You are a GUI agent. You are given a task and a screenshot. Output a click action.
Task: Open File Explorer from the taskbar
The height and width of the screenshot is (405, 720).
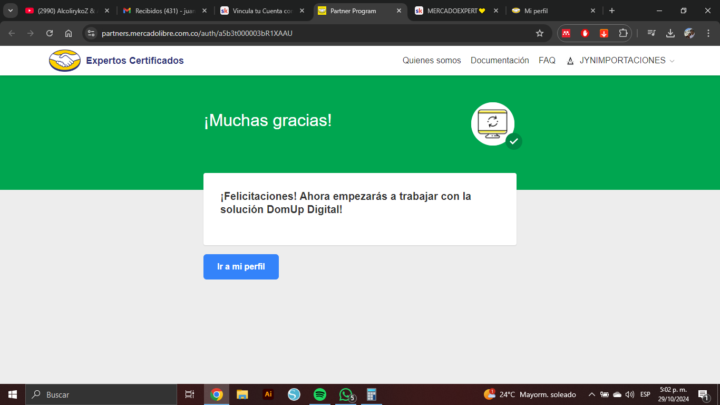point(242,394)
